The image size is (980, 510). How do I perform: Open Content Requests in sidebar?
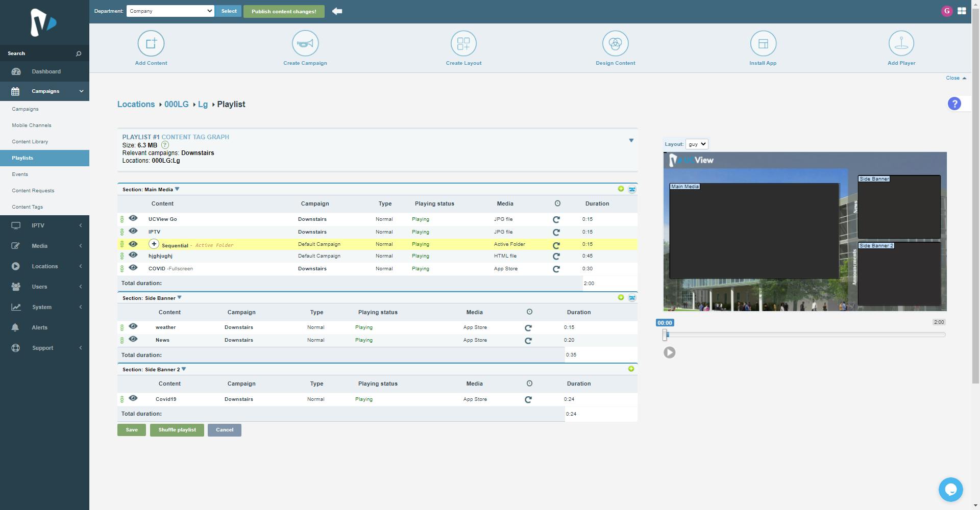click(33, 191)
